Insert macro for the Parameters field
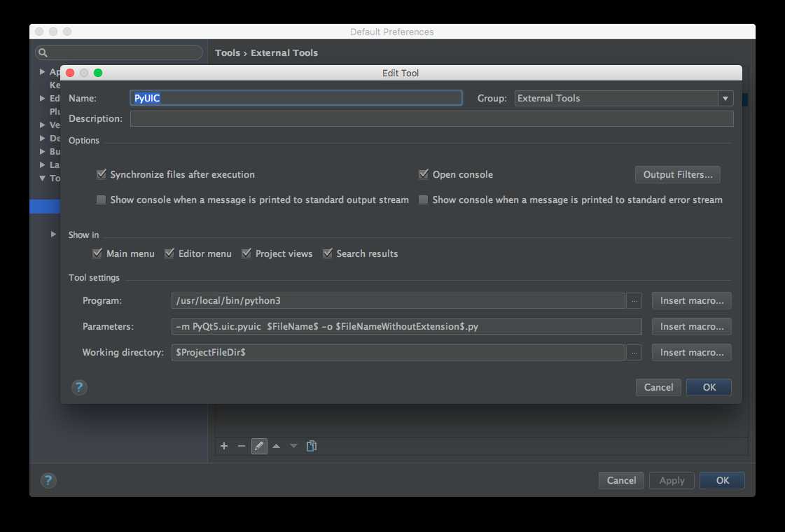Viewport: 785px width, 532px height. [692, 326]
